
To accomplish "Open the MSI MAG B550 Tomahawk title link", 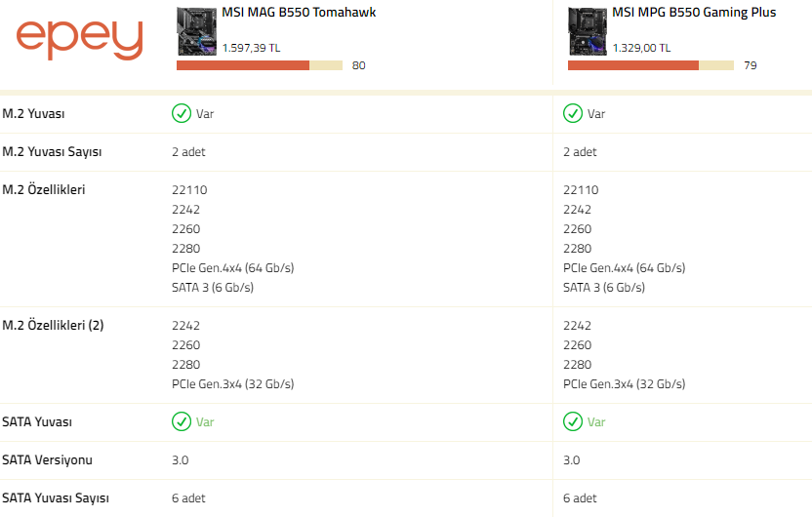I will click(299, 13).
